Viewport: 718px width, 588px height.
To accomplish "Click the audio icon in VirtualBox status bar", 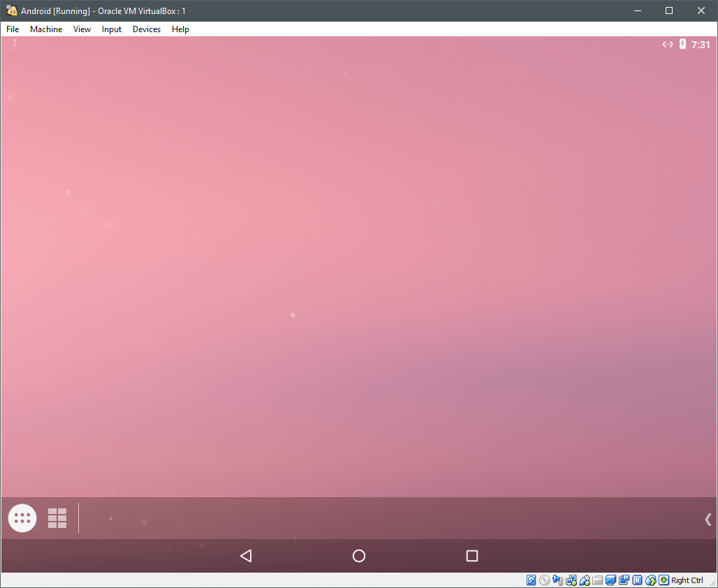I will 559,580.
